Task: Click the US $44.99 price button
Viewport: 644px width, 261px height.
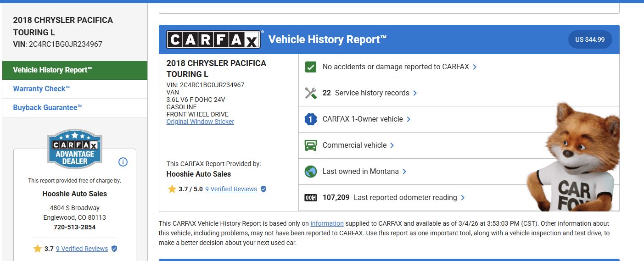Action: (x=590, y=40)
